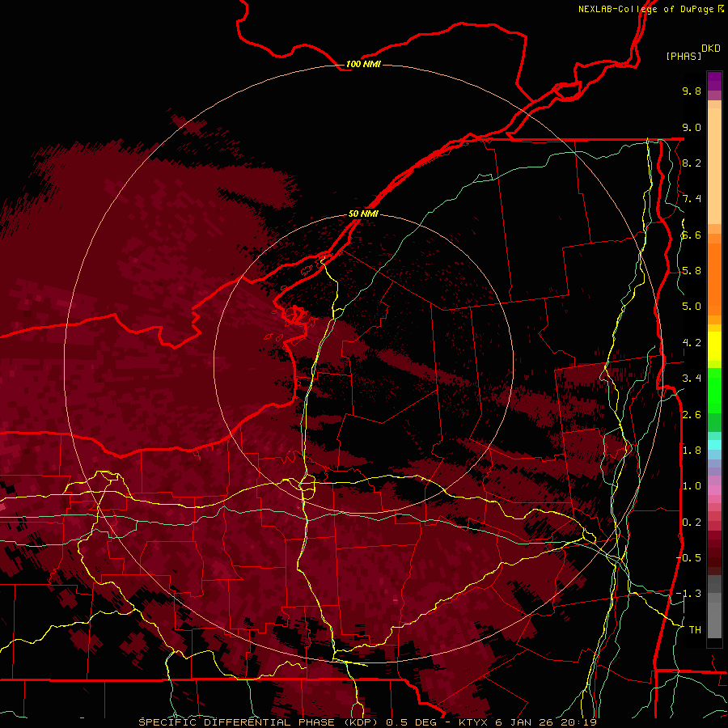728x728 pixels.
Task: Click the DKD units label above color scale
Action: click(711, 49)
